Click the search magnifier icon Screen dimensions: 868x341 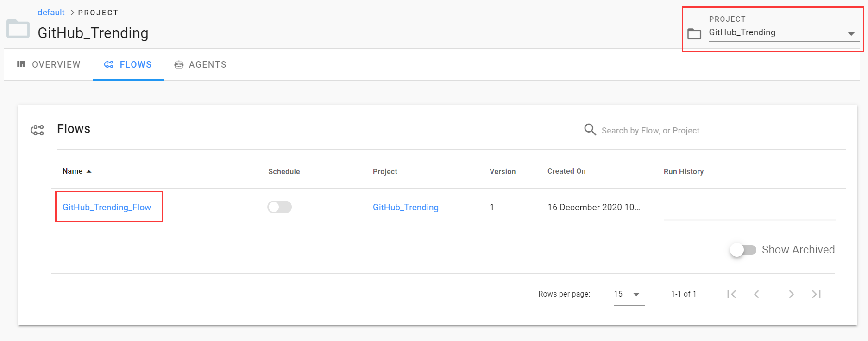click(x=590, y=130)
